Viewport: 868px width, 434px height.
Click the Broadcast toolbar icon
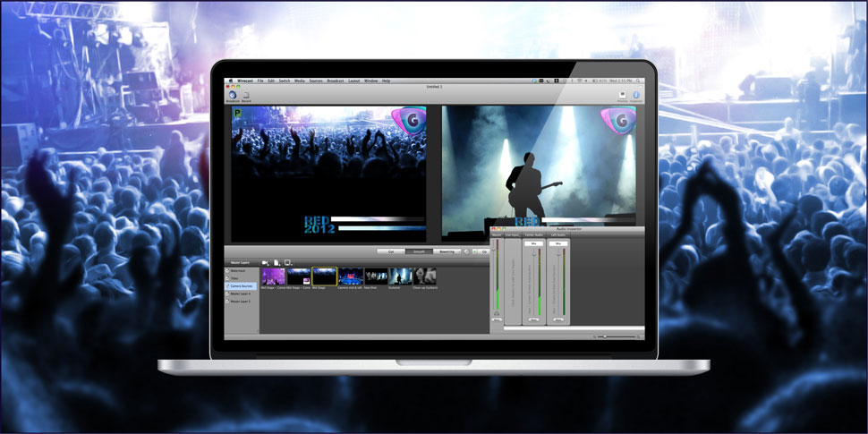232,95
